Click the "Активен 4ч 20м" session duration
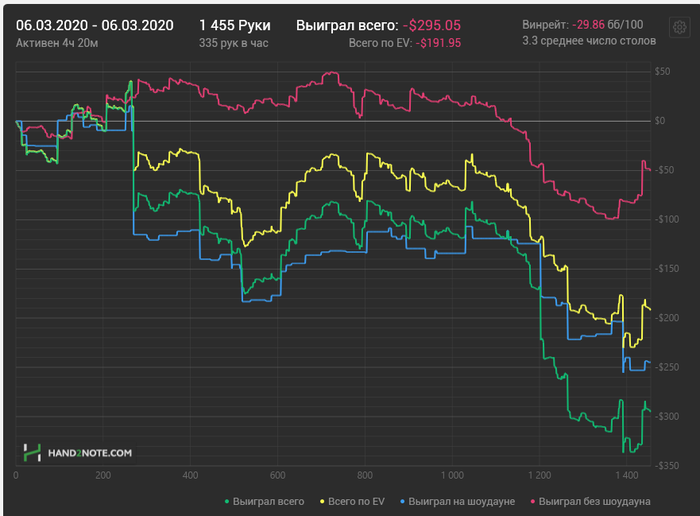 (x=56, y=43)
